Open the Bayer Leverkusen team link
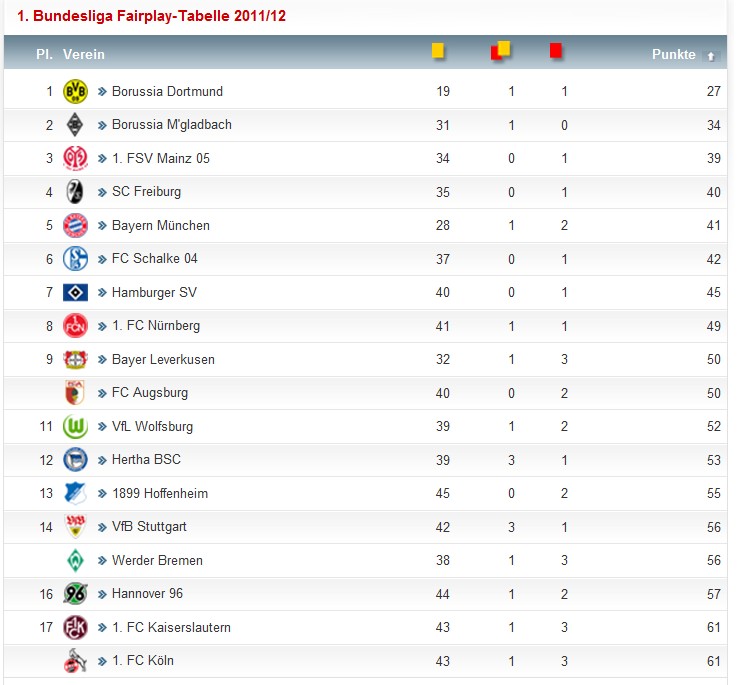 pos(163,359)
